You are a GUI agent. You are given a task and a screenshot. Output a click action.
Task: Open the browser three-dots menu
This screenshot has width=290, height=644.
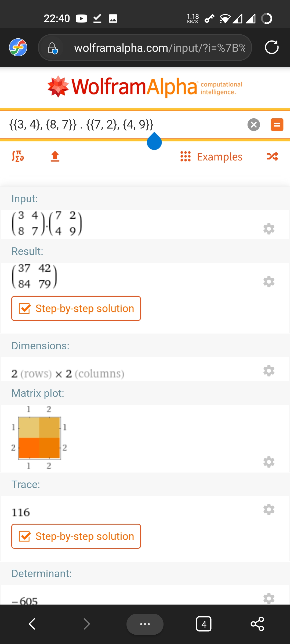click(x=145, y=624)
